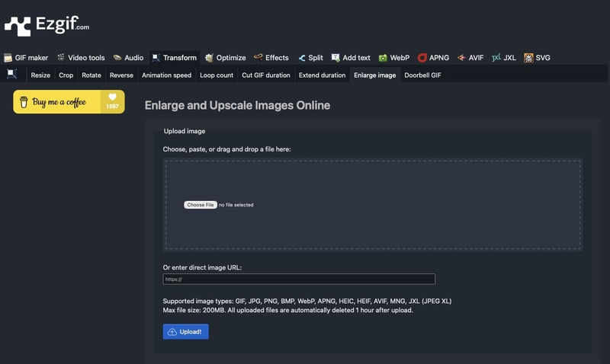Image resolution: width=610 pixels, height=364 pixels.
Task: Switch to the Resize tab
Action: 40,75
